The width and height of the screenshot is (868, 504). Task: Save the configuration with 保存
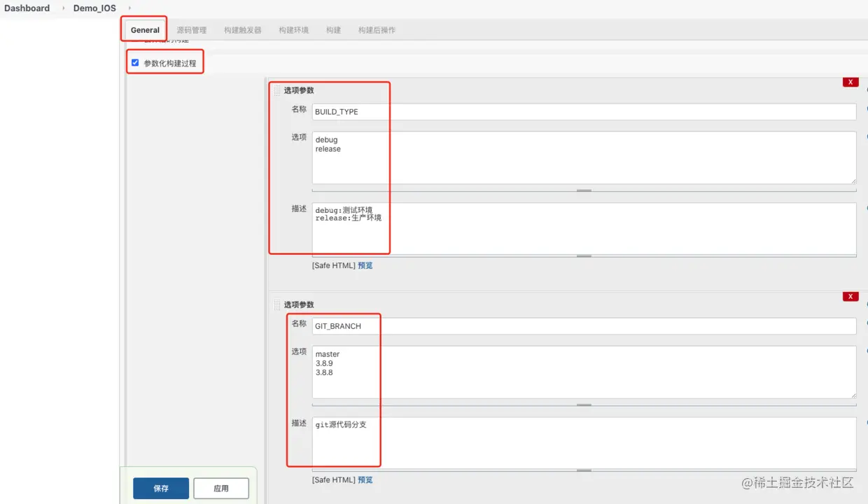point(161,489)
